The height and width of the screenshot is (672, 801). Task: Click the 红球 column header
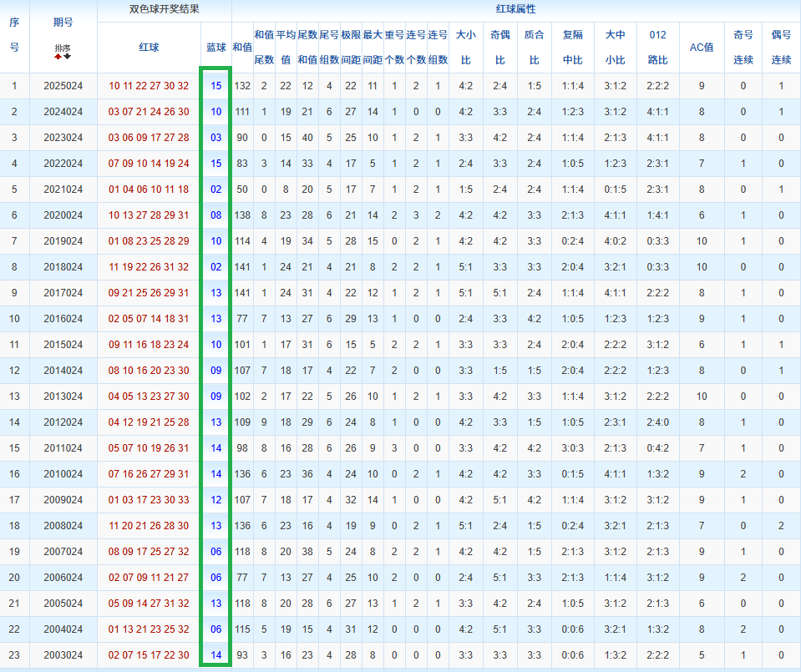[149, 48]
